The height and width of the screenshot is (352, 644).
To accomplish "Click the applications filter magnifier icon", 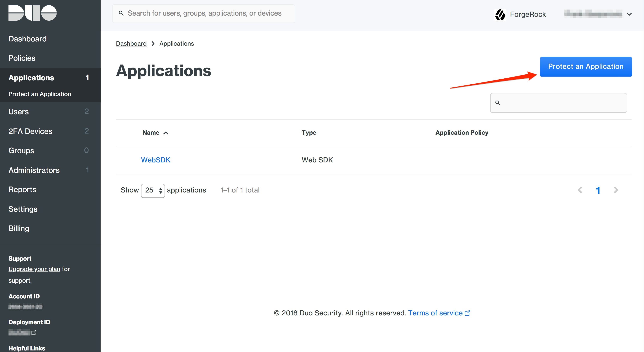I will [x=498, y=103].
